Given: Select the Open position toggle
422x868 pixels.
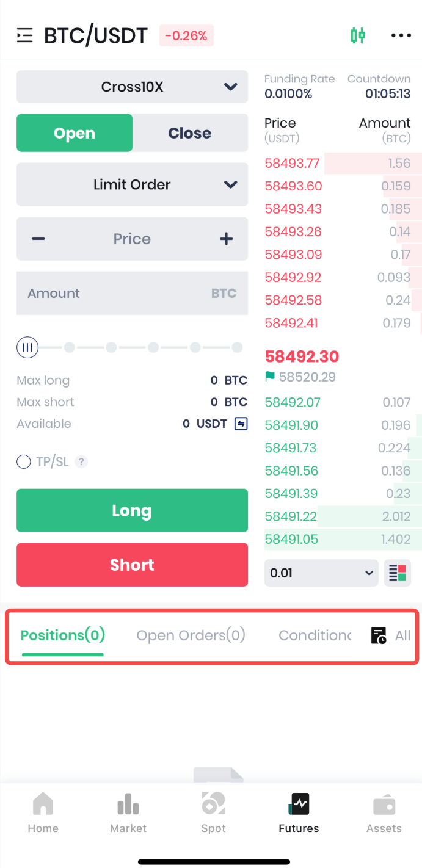Looking at the screenshot, I should click(75, 133).
